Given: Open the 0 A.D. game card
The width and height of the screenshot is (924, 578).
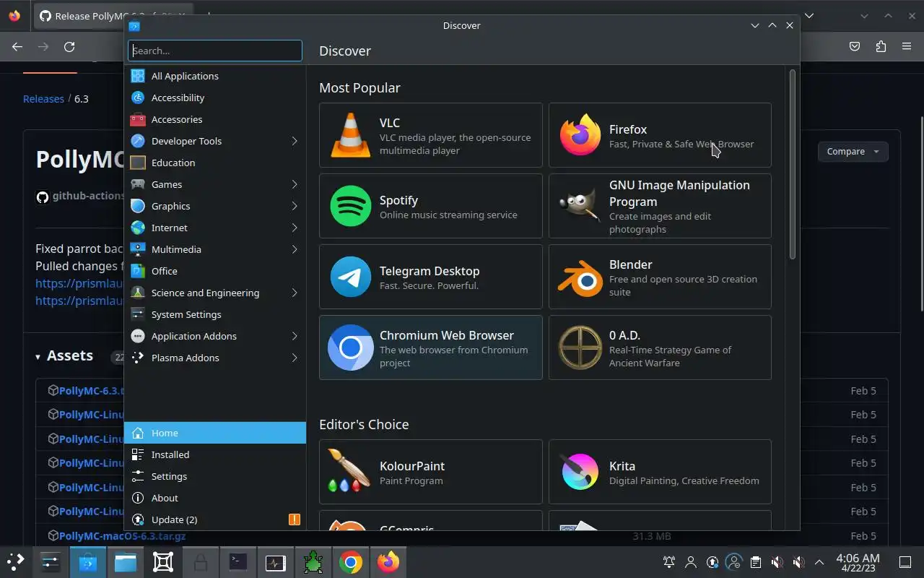Looking at the screenshot, I should 660,348.
